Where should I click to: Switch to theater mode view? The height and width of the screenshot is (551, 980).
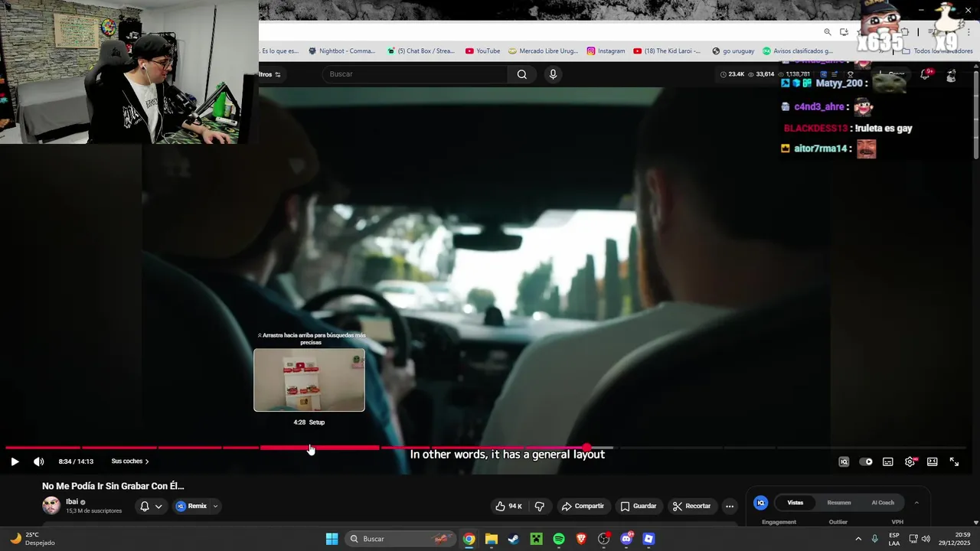click(x=933, y=461)
